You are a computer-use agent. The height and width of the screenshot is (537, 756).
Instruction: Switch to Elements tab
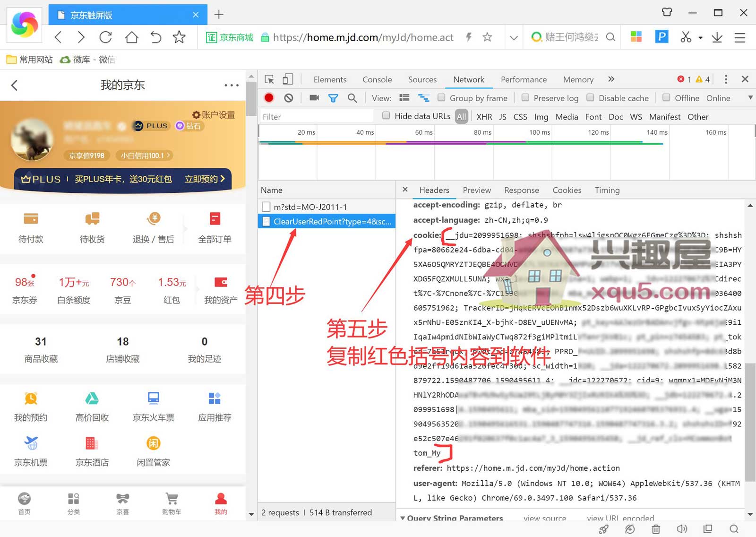pos(330,79)
